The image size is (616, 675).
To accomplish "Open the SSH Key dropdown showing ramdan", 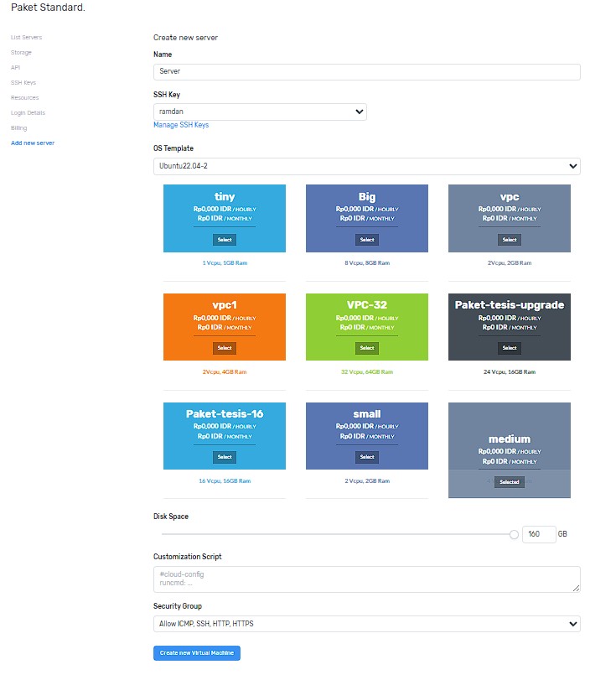I will pos(260,112).
